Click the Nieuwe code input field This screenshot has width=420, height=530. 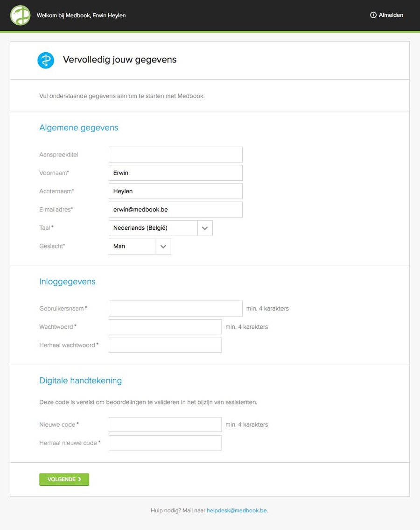point(165,424)
